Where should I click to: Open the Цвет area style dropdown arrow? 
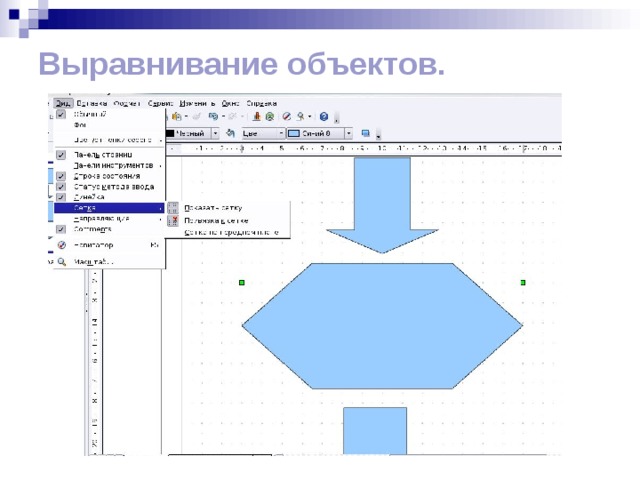click(x=281, y=133)
